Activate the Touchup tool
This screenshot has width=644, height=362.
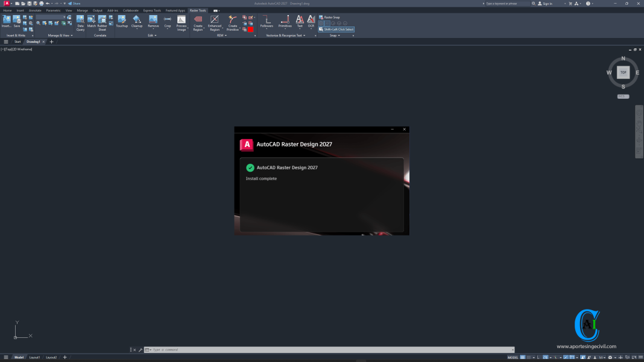122,21
